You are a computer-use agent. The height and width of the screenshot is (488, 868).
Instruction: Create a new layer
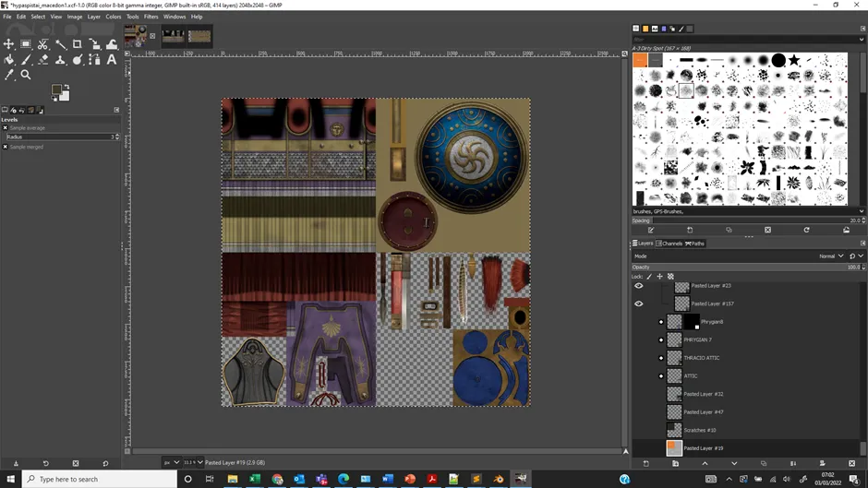tap(646, 463)
